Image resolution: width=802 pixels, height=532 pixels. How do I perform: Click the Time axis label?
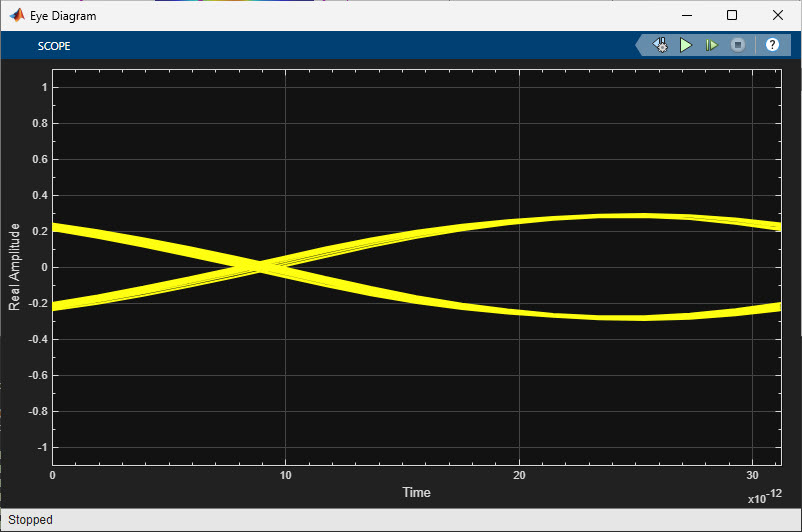[x=416, y=492]
